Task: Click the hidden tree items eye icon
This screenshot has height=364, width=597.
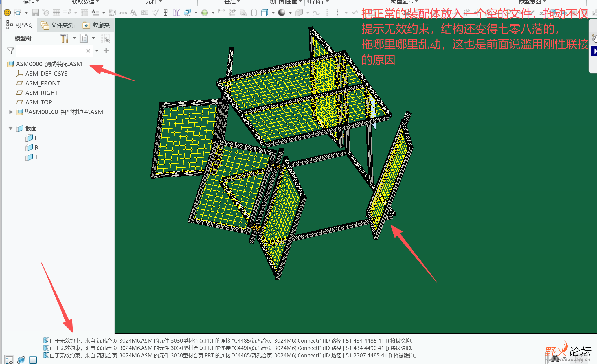Action: 105,38
